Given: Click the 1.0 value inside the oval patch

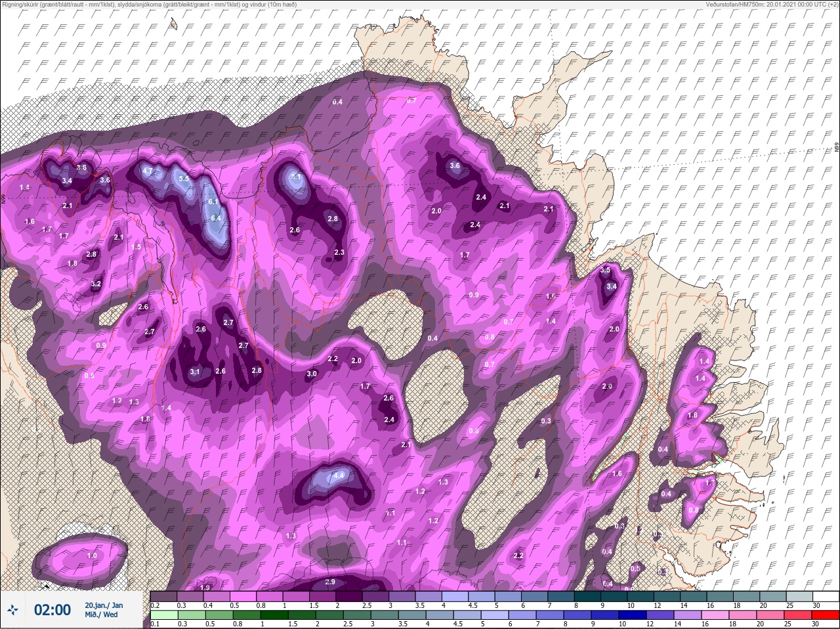Looking at the screenshot, I should (92, 555).
